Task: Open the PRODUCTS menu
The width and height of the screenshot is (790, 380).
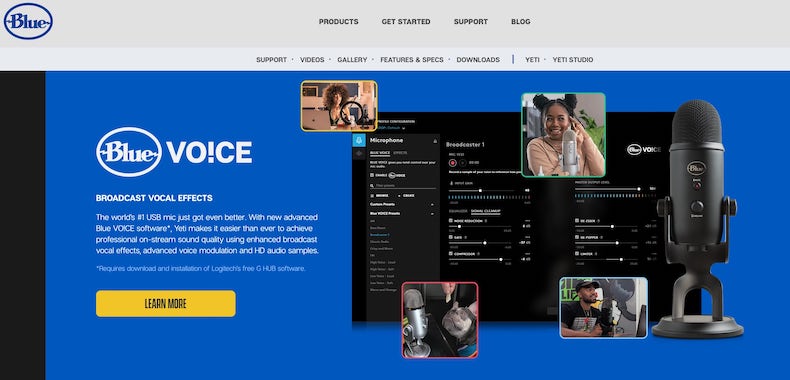Action: click(339, 22)
